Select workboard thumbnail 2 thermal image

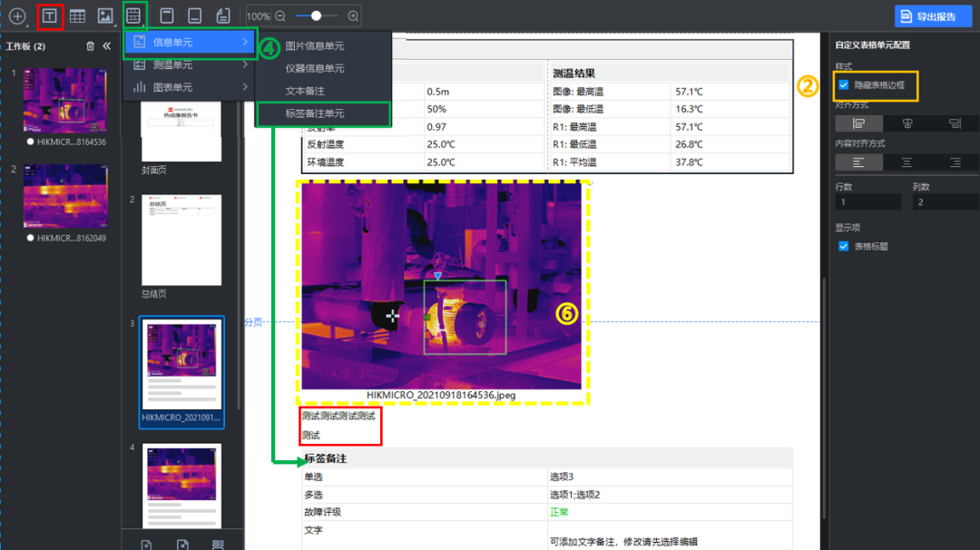click(x=65, y=196)
